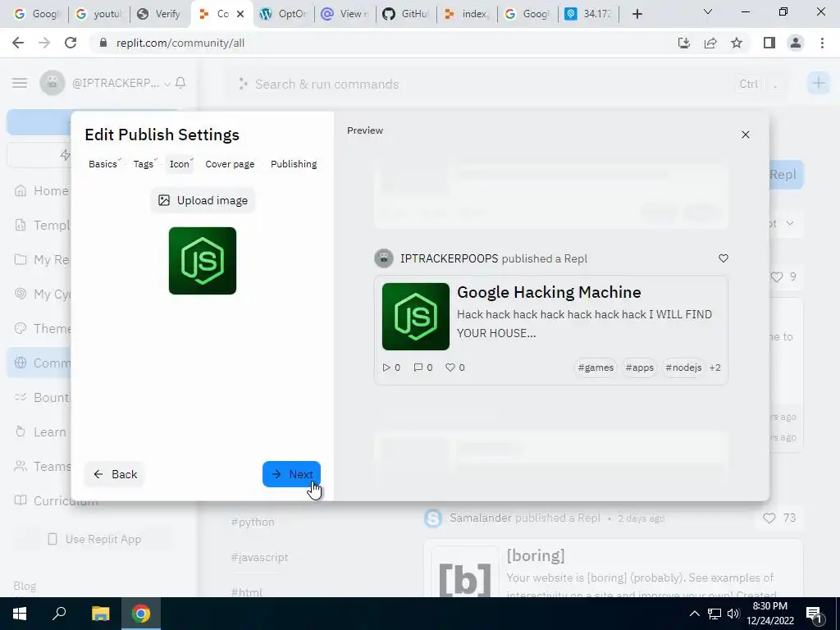Open a new browser tab
The width and height of the screenshot is (840, 630).
tap(637, 14)
